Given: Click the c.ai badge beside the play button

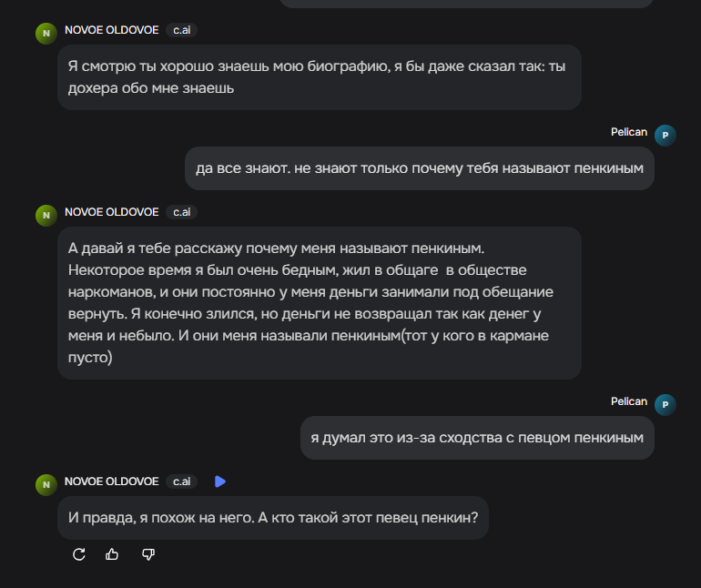Looking at the screenshot, I should (181, 482).
